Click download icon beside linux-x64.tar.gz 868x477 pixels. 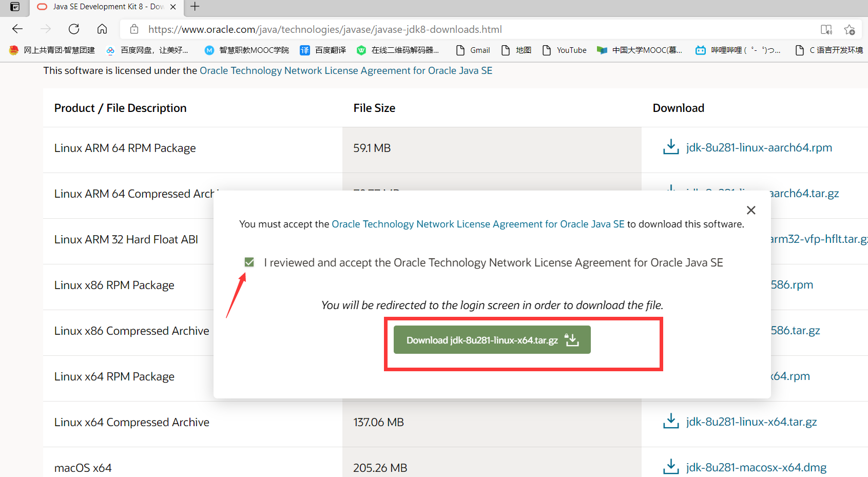coord(671,421)
